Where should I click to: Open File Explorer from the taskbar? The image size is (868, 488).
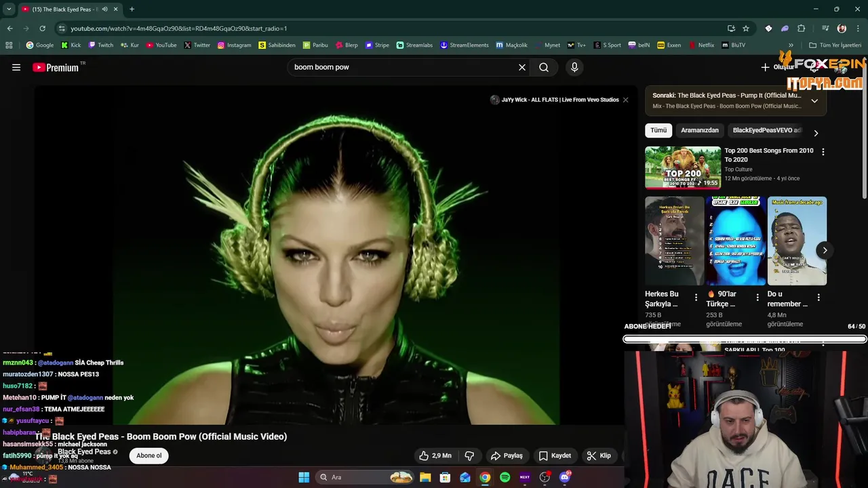coord(425,477)
